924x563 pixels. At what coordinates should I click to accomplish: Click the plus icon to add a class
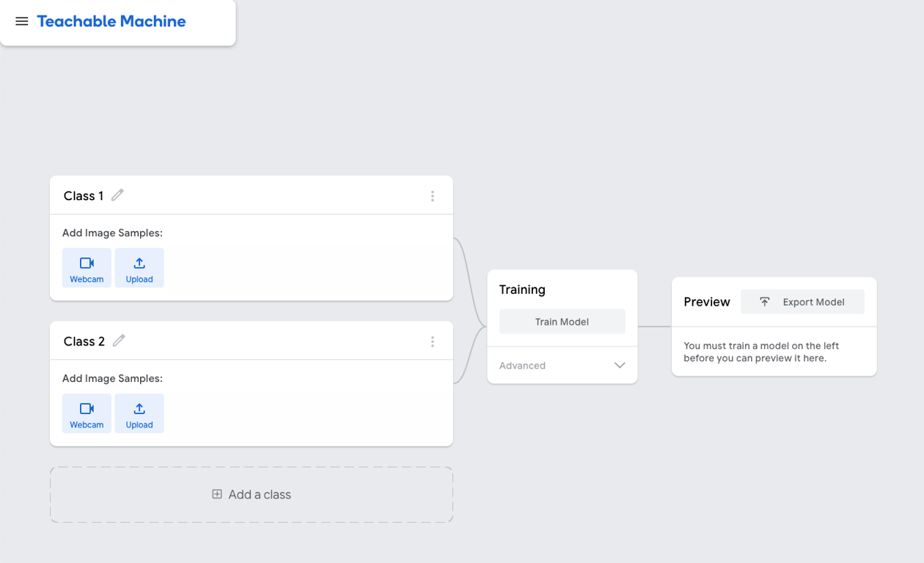point(217,494)
